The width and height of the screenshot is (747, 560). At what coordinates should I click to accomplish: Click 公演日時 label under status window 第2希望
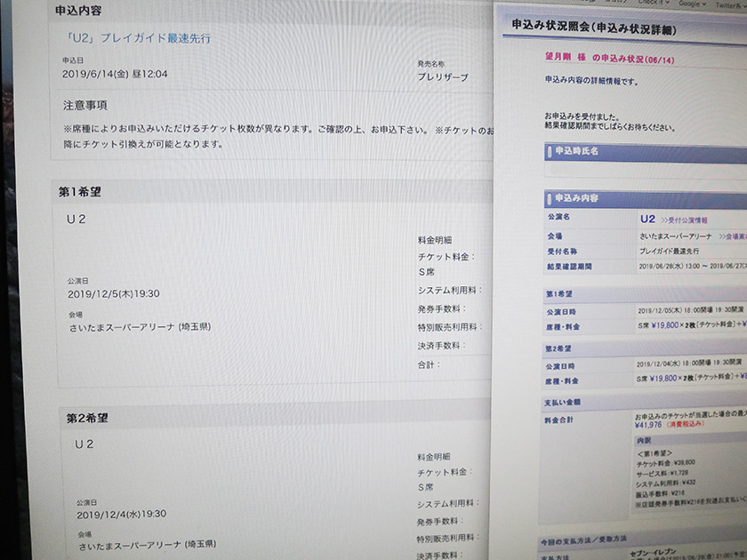(x=559, y=366)
